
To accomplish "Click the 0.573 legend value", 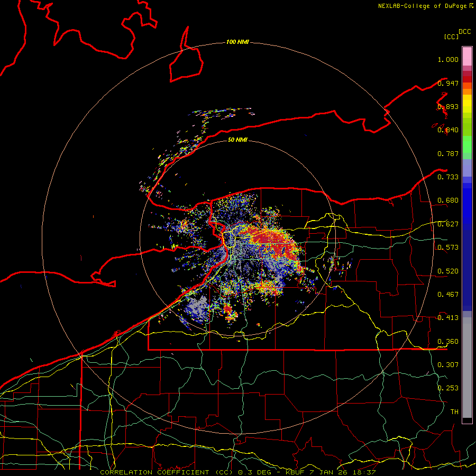I will (x=448, y=248).
